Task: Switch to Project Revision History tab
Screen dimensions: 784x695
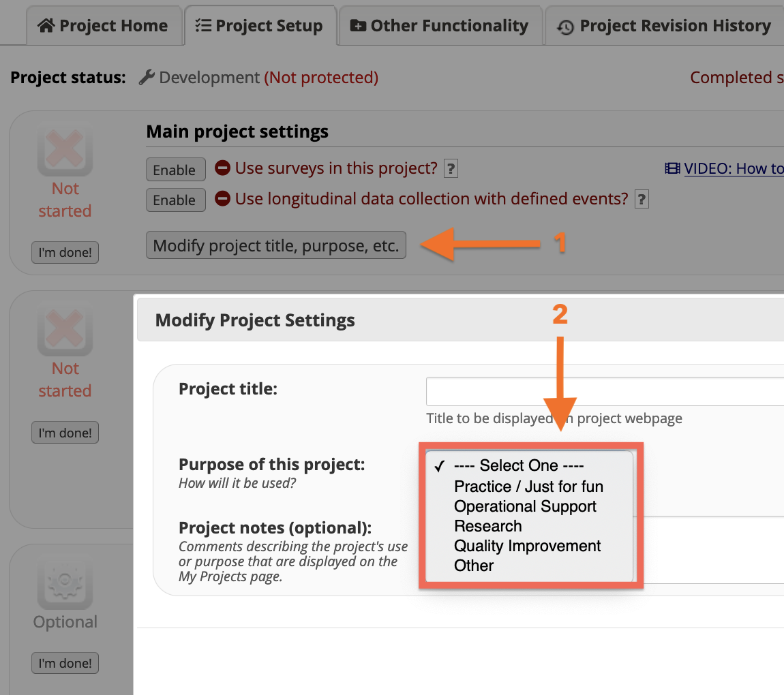Action: click(664, 26)
